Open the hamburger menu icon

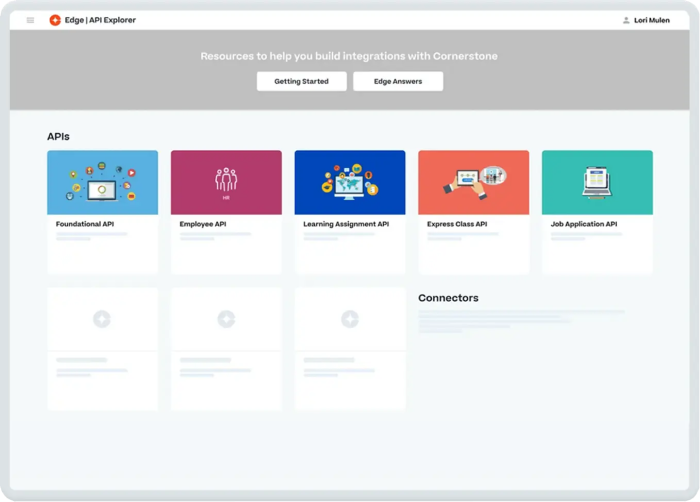pyautogui.click(x=30, y=20)
